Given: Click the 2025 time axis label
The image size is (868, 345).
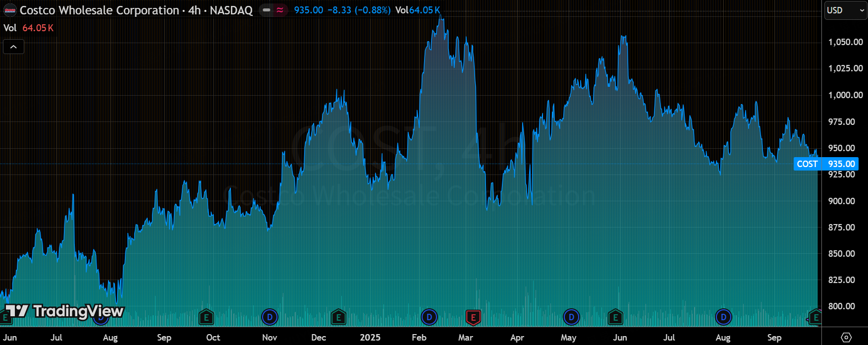Looking at the screenshot, I should pyautogui.click(x=370, y=338).
